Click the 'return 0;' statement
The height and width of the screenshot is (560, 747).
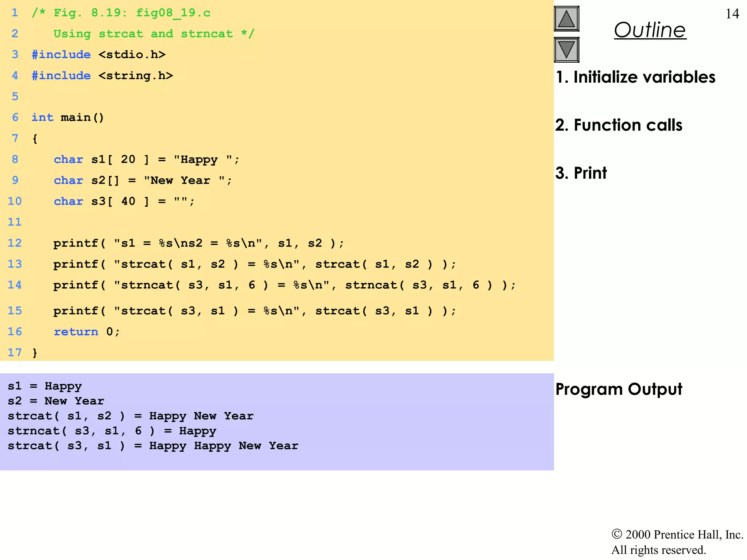(x=87, y=332)
